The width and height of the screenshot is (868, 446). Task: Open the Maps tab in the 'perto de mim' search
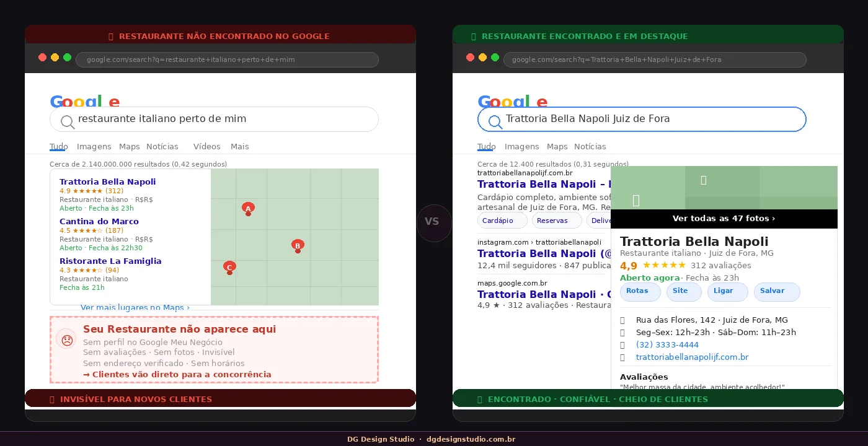pos(130,147)
